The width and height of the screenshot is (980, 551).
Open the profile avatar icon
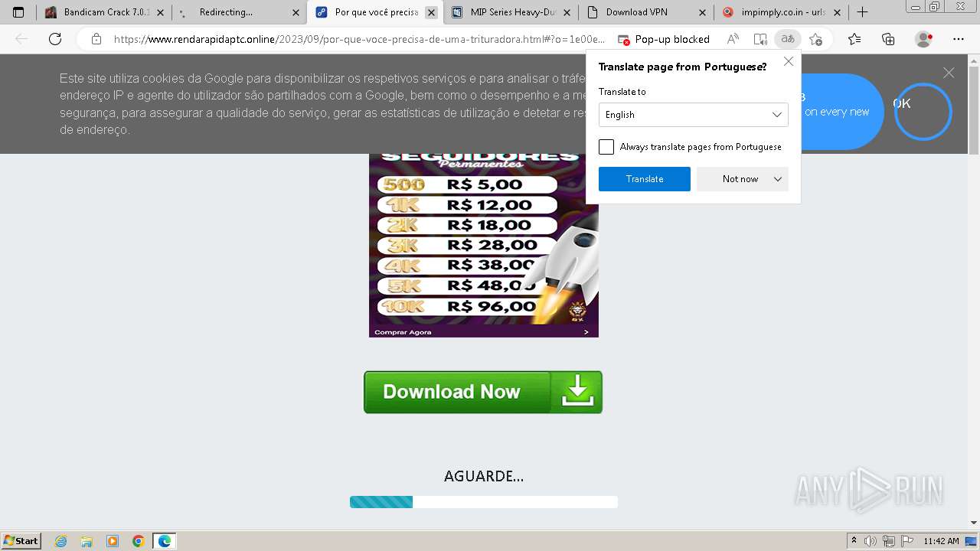click(x=924, y=39)
